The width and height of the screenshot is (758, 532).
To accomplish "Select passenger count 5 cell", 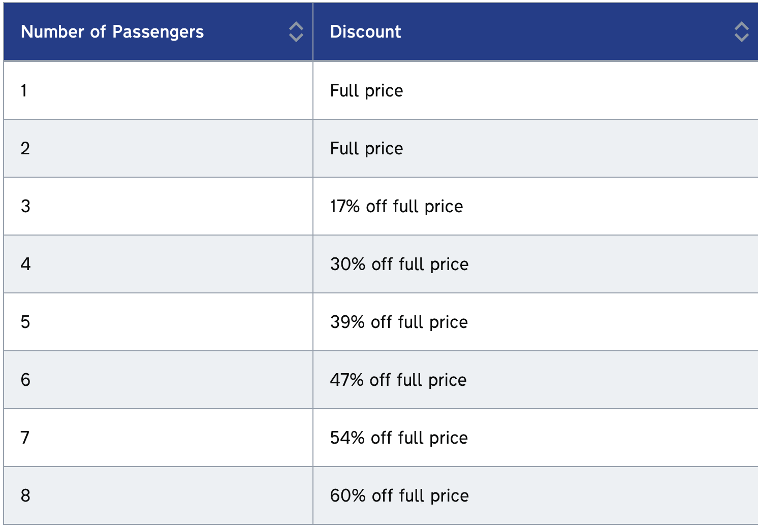I will [x=25, y=322].
